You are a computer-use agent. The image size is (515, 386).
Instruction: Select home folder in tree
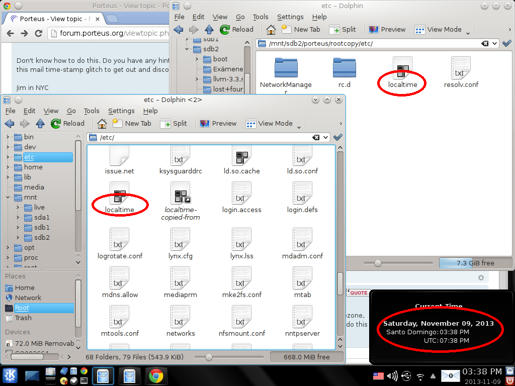[x=28, y=167]
